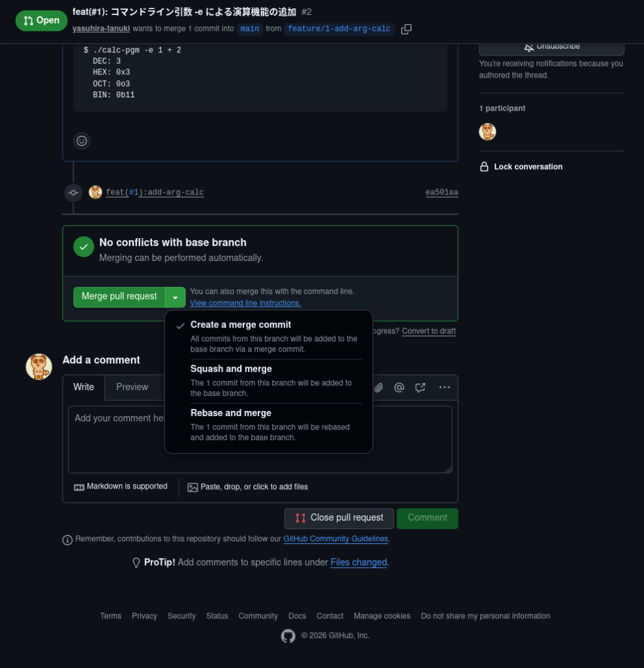Click the mention (@) icon
Image resolution: width=644 pixels, height=668 pixels.
coord(399,387)
